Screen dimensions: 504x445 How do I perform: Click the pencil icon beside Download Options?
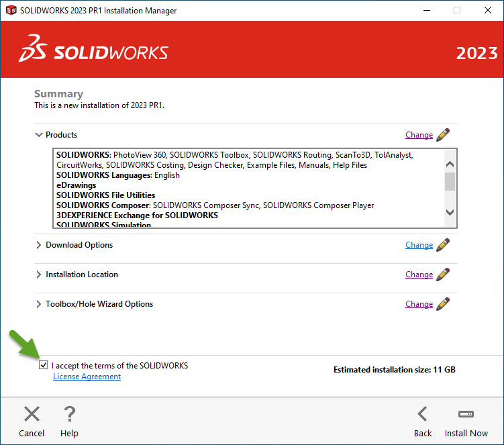(443, 245)
